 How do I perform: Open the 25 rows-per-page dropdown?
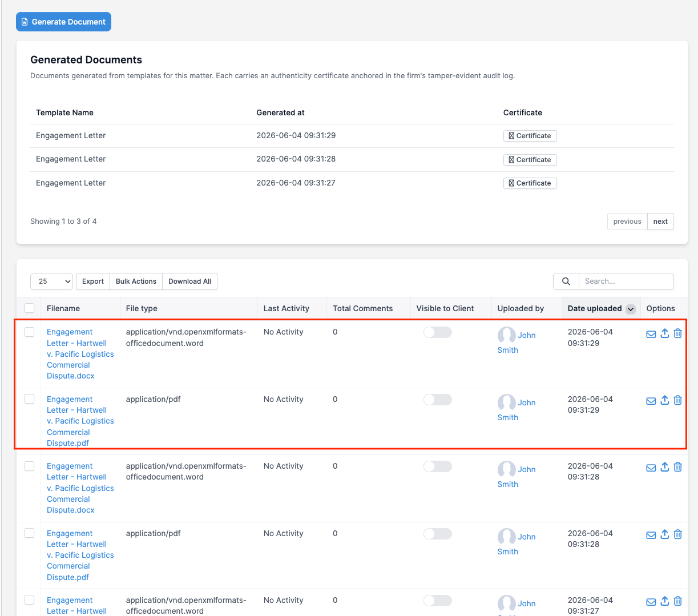(52, 281)
